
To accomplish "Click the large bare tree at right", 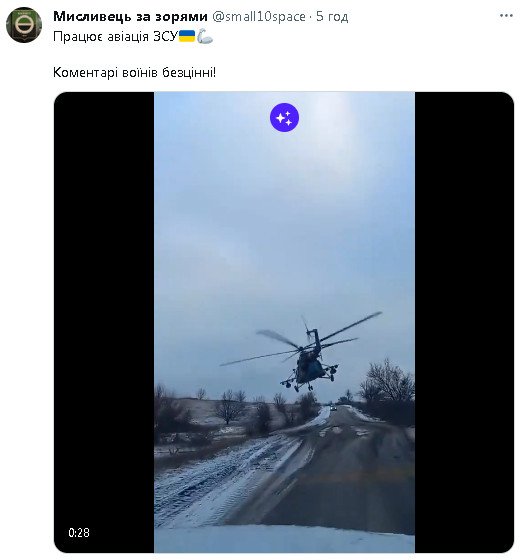I will tap(387, 388).
